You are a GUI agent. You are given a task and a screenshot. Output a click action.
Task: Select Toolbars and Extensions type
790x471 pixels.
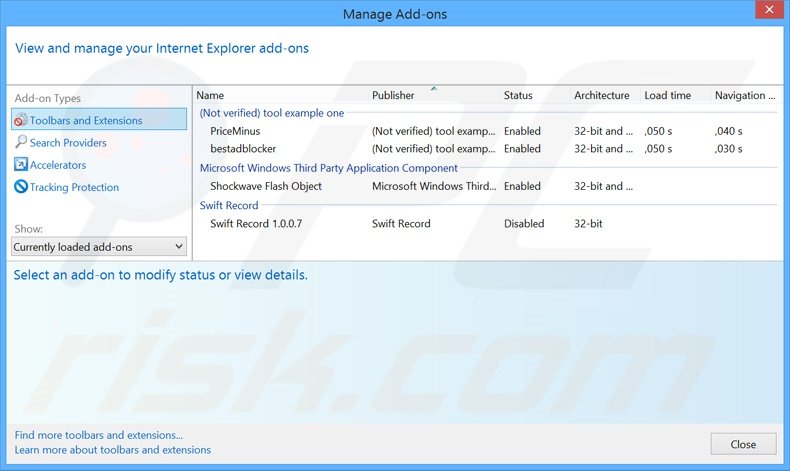99,120
